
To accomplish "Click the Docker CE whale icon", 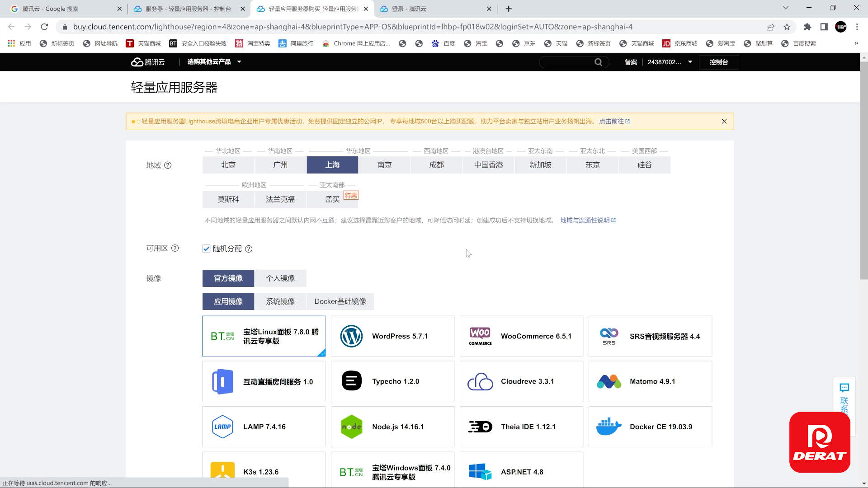I will [609, 426].
